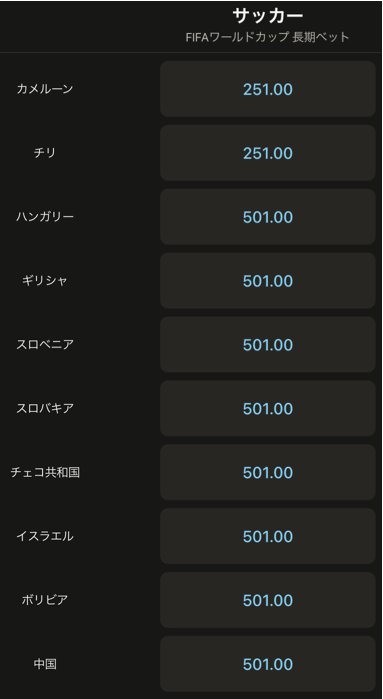
Task: Click the FIFAワールドカップ 長期ベット subtitle
Action: coord(268,37)
